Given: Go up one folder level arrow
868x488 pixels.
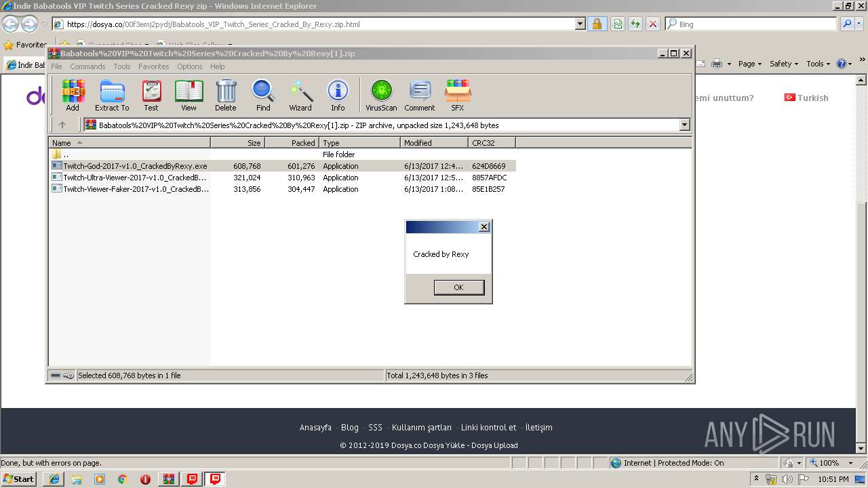Looking at the screenshot, I should 62,125.
